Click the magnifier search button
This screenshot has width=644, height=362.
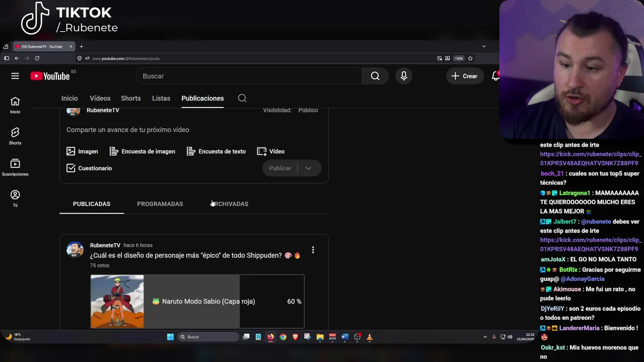coord(375,76)
